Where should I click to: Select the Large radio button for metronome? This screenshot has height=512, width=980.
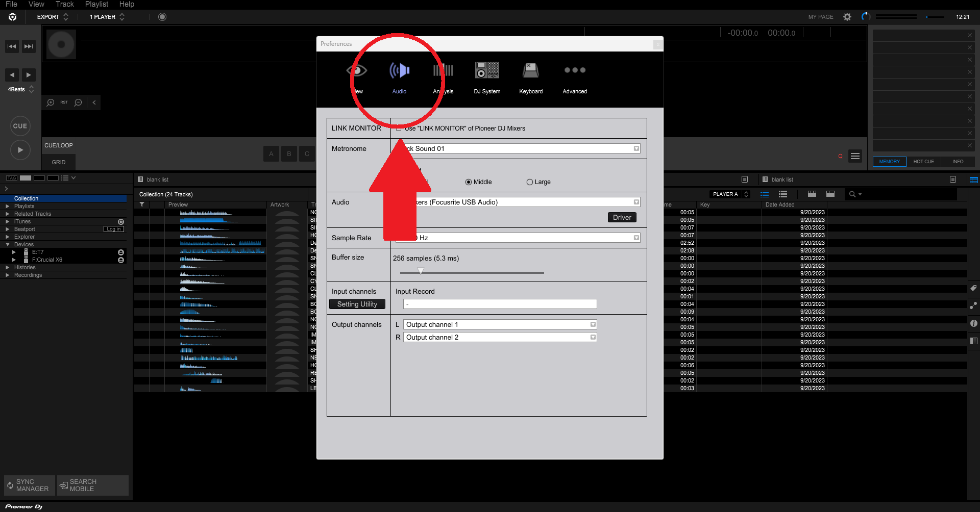tap(529, 182)
